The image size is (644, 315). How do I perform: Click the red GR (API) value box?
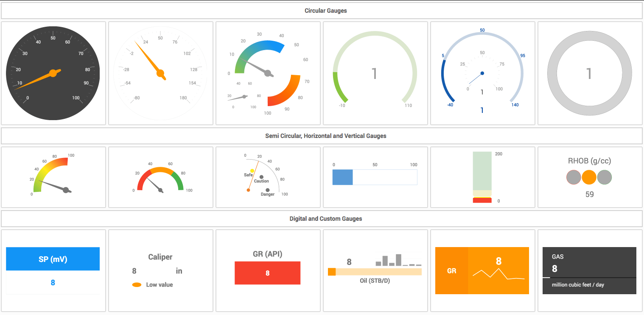pos(268,273)
